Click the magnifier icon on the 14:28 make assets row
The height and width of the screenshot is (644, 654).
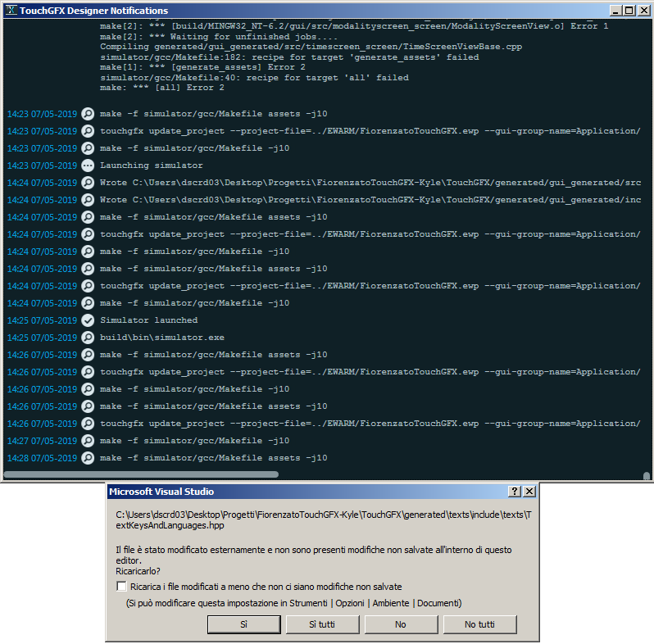pos(88,458)
